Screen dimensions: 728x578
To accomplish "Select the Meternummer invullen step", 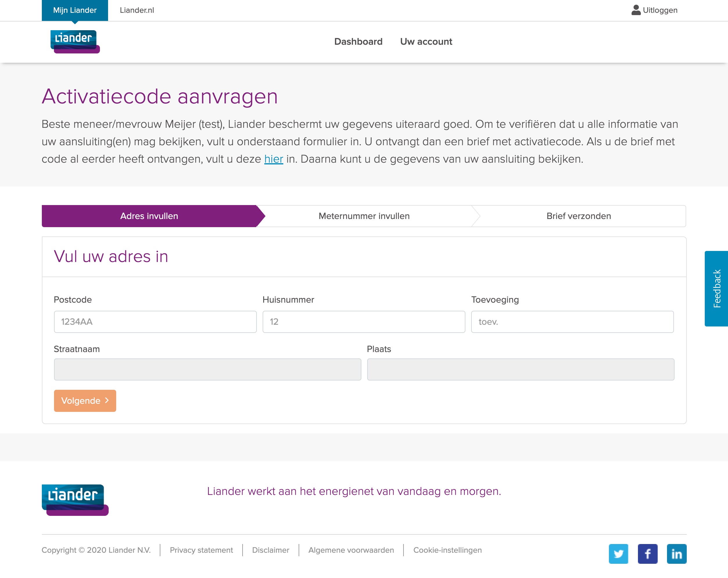I will tap(364, 216).
